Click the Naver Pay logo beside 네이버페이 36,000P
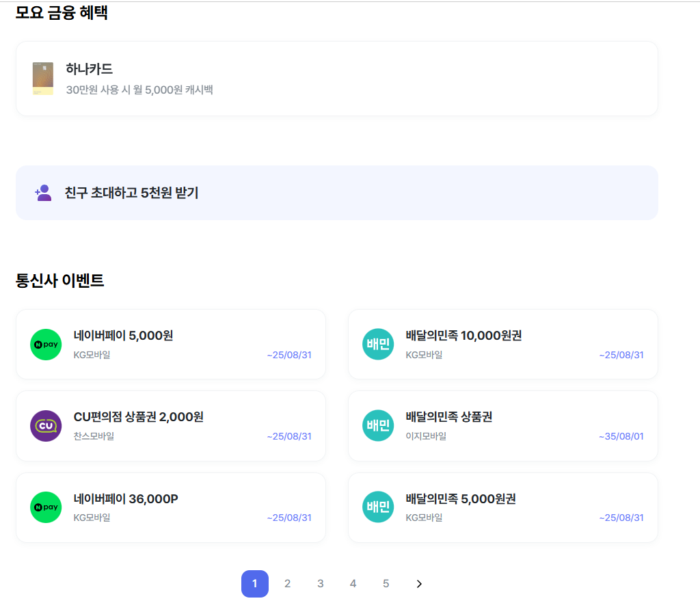This screenshot has width=700, height=616. tap(46, 507)
